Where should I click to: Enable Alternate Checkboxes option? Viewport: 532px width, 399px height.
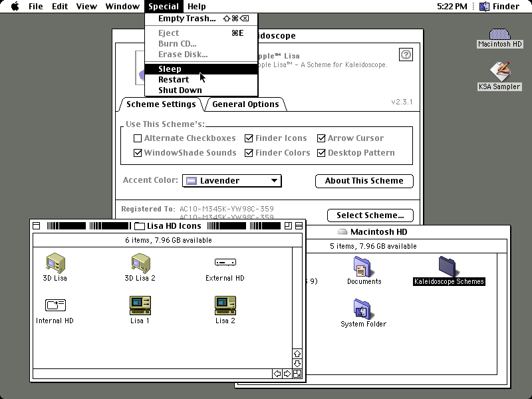coord(138,138)
